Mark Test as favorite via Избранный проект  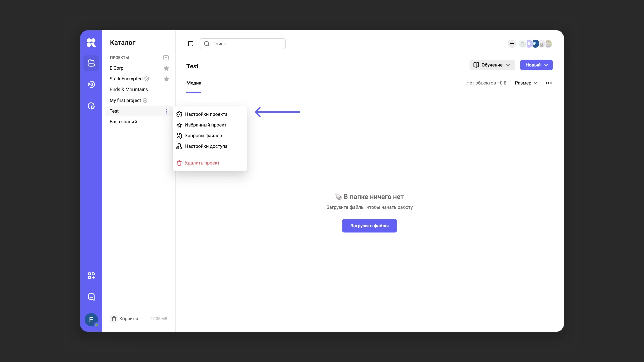[205, 125]
